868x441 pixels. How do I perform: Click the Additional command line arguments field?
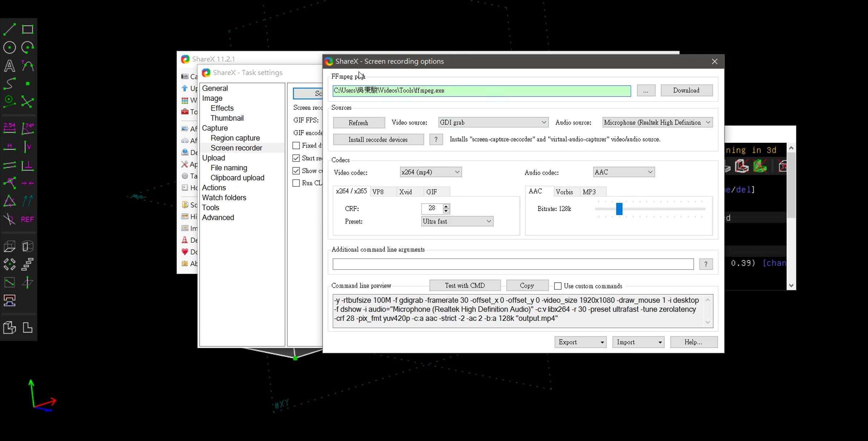513,264
